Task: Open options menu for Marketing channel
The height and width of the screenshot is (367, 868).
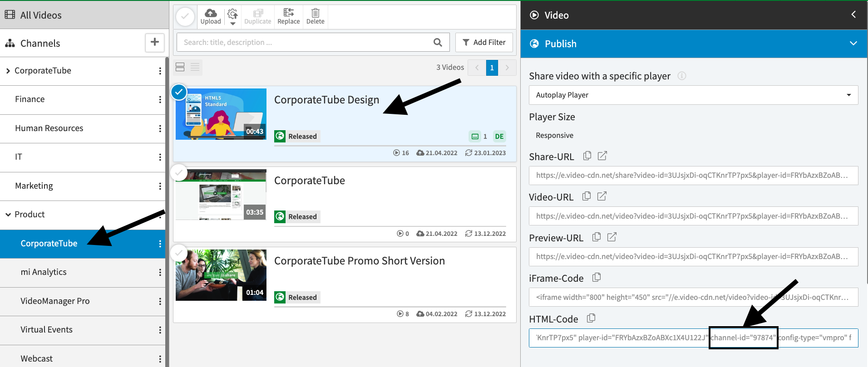Action: [160, 186]
